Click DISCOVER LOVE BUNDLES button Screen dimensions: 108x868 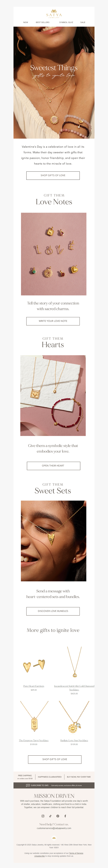[53, 611]
